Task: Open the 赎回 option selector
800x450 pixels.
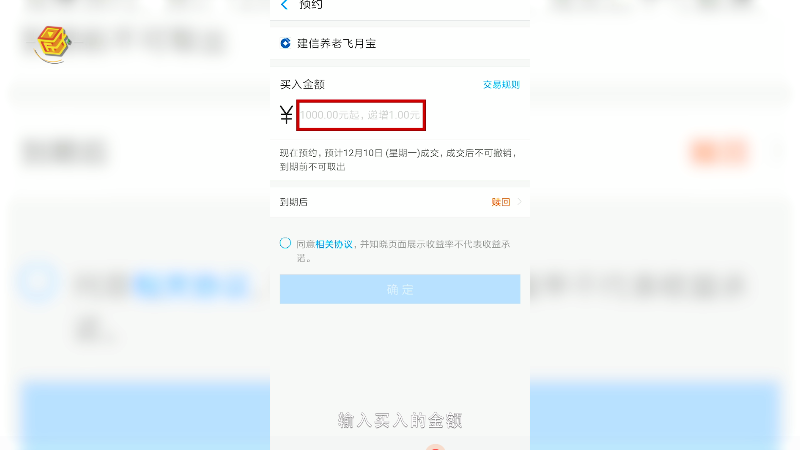Action: point(501,202)
